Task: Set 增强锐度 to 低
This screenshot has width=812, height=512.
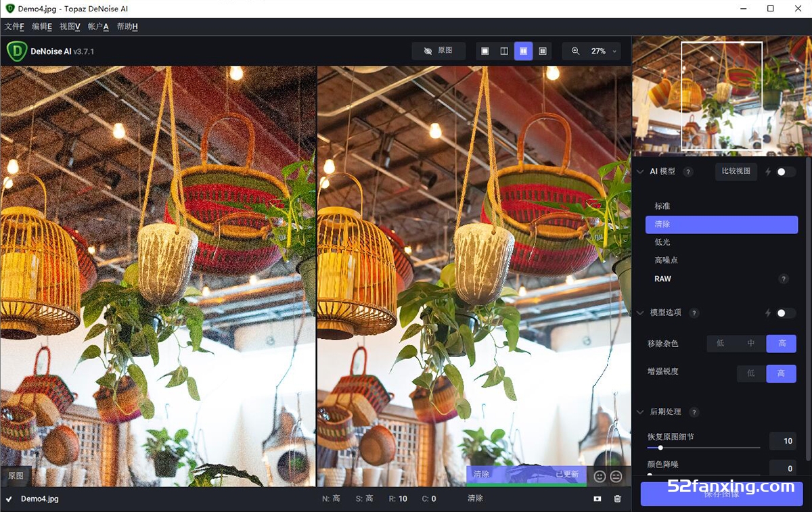Action: coord(751,373)
